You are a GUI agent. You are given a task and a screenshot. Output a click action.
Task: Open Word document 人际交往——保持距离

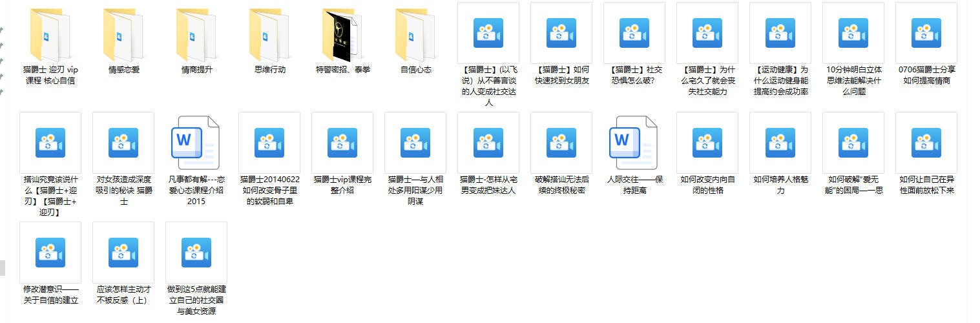pos(634,143)
